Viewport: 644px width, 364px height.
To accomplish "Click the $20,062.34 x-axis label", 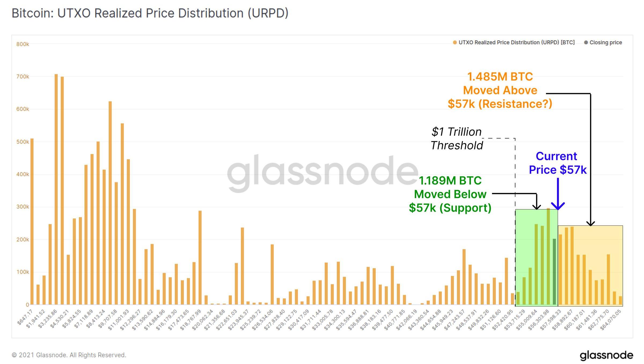I will tap(203, 320).
